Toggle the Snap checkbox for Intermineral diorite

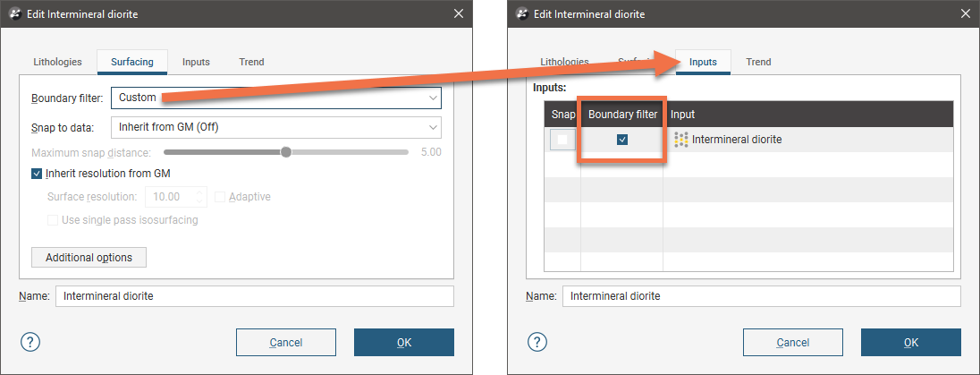point(562,140)
